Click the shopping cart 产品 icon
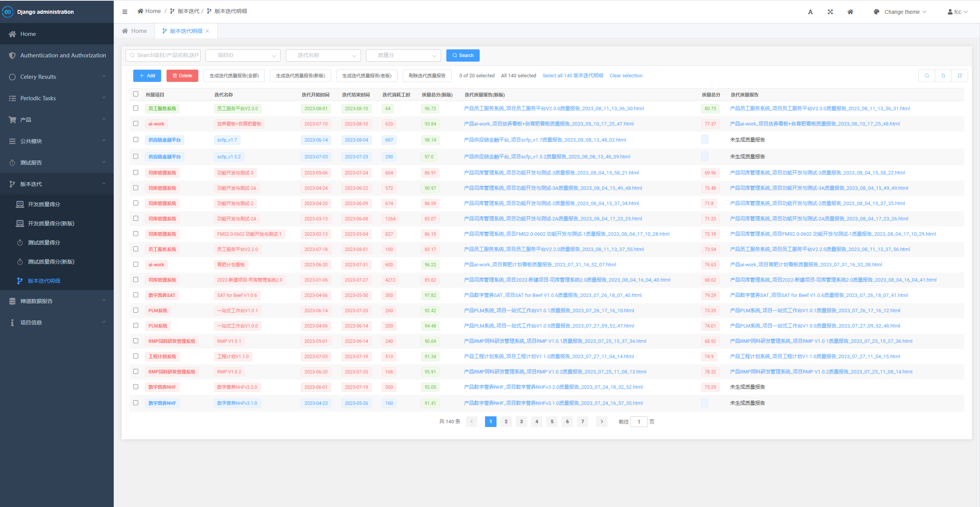980x507 pixels. [12, 120]
